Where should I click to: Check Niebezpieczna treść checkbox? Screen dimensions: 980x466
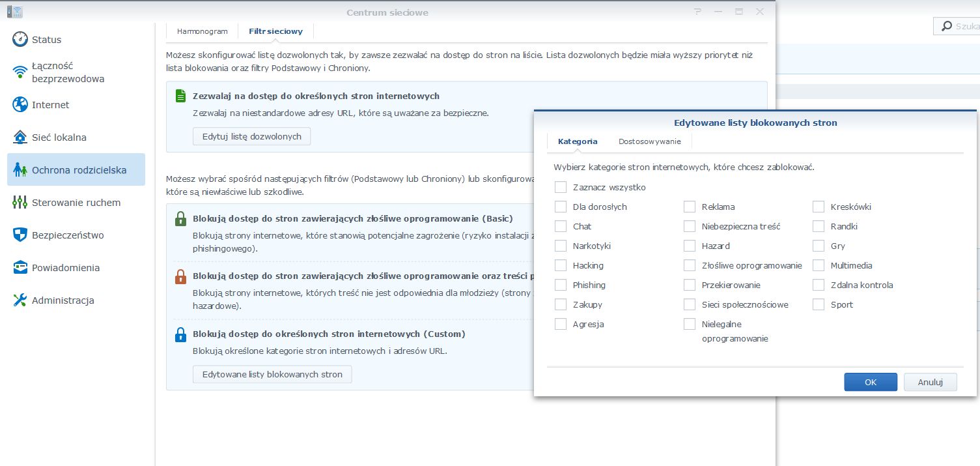pyautogui.click(x=690, y=226)
